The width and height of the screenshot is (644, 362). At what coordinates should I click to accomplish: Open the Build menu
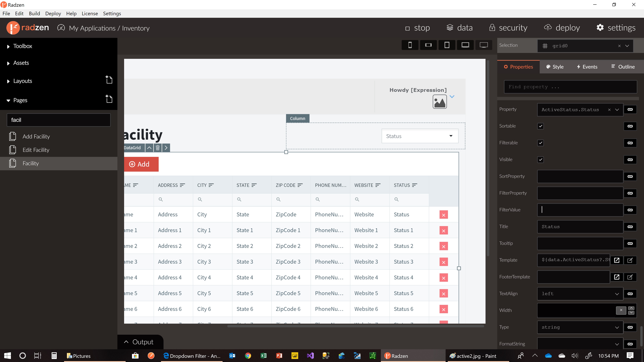35,13
